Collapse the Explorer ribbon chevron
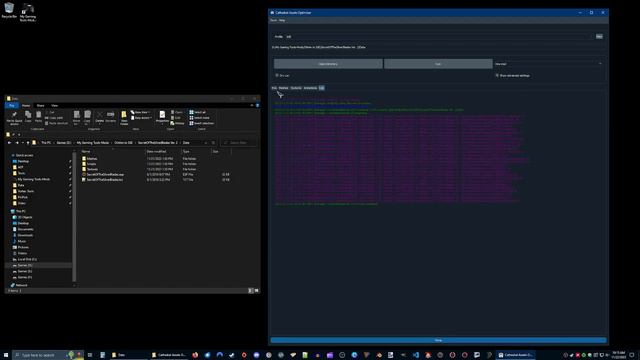 pos(252,105)
